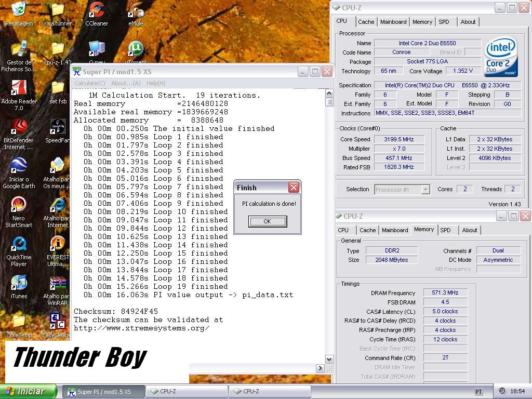Activate the second CPU-Z taskbar button
The height and width of the screenshot is (399, 532).
pos(270,392)
